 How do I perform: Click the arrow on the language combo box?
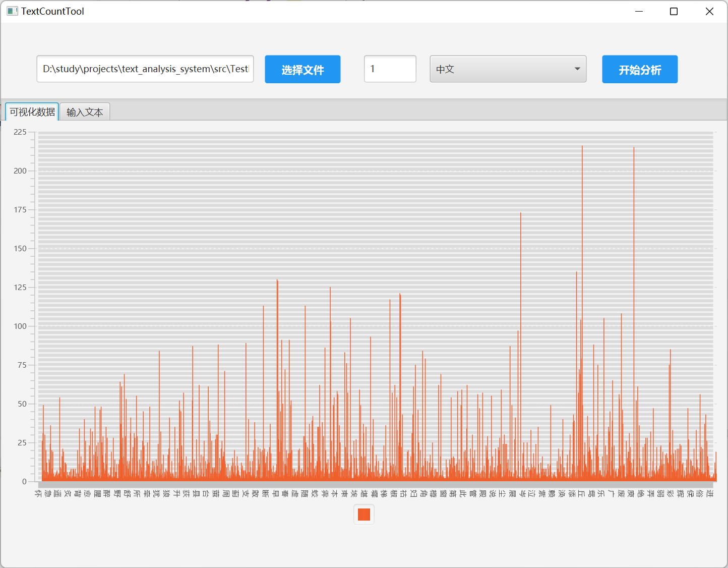click(577, 69)
